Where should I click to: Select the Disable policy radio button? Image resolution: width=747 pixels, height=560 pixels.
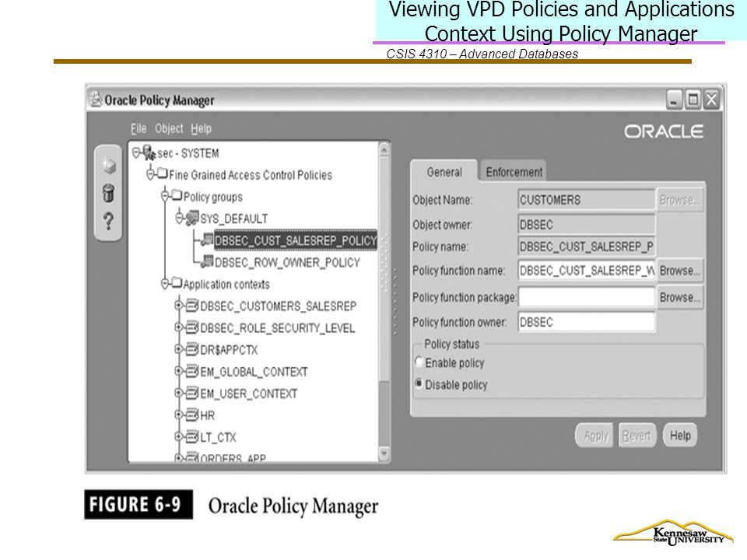point(419,383)
